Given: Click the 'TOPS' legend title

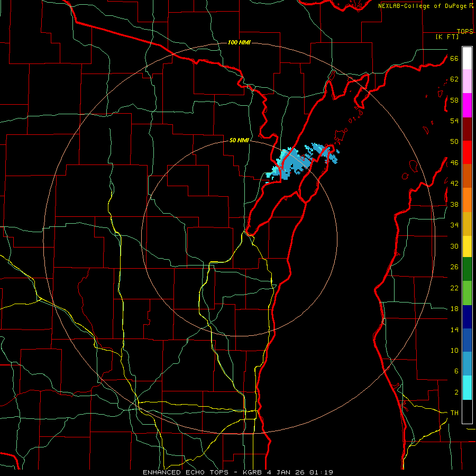Looking at the screenshot, I should pyautogui.click(x=465, y=31).
